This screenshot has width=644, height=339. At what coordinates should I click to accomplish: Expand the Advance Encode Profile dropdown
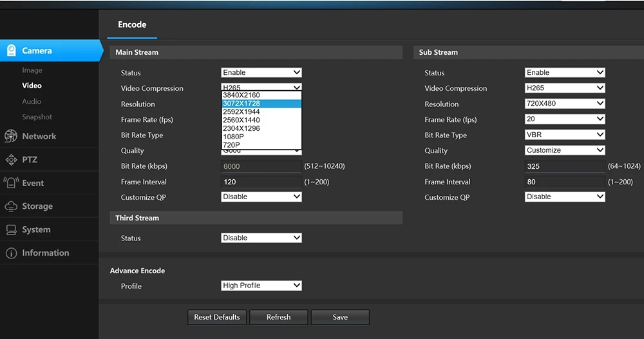coord(261,286)
